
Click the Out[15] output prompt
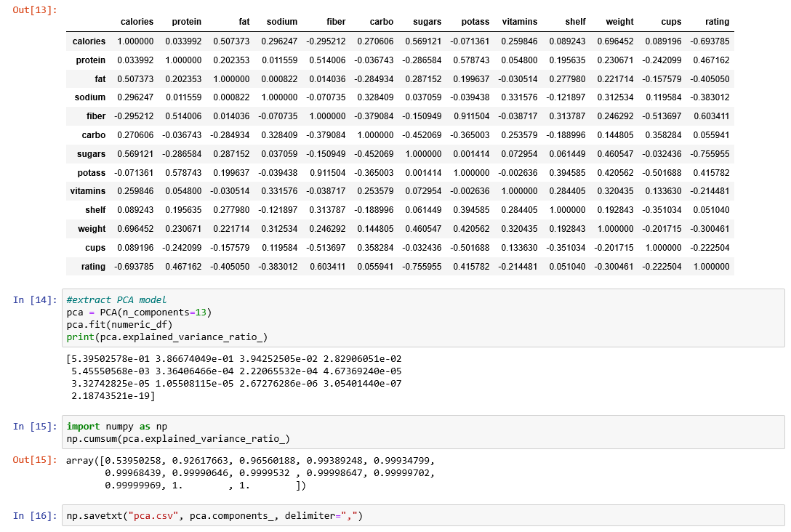pyautogui.click(x=35, y=460)
